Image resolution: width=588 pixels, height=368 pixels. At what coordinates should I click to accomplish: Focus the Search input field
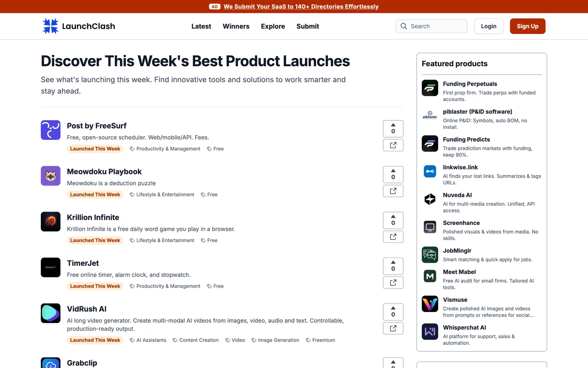point(431,26)
